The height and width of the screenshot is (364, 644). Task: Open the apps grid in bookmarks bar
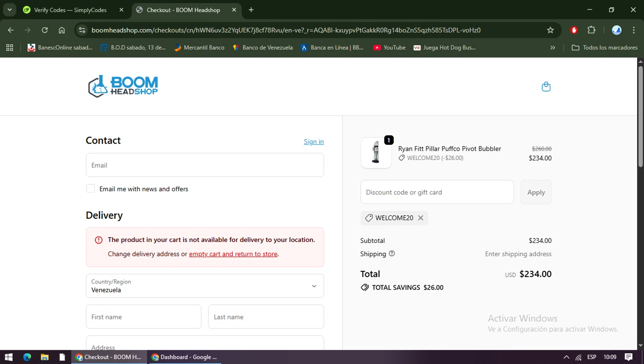[9, 48]
